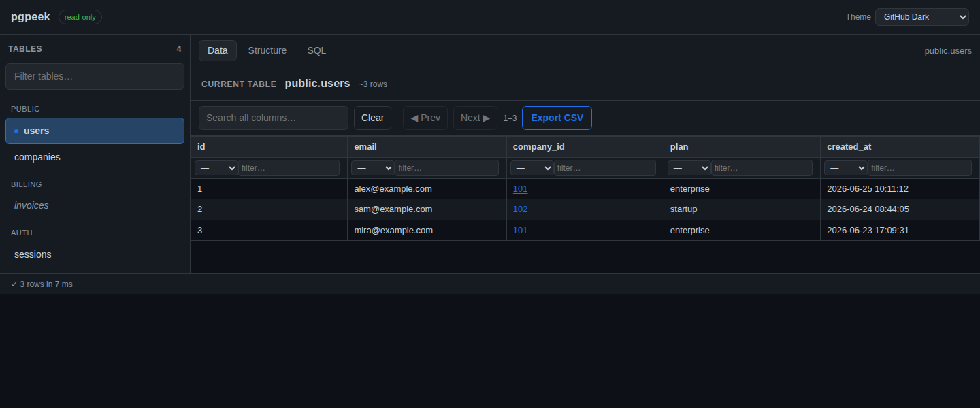The width and height of the screenshot is (980, 408).
Task: Click the plan column filter input
Action: [762, 168]
